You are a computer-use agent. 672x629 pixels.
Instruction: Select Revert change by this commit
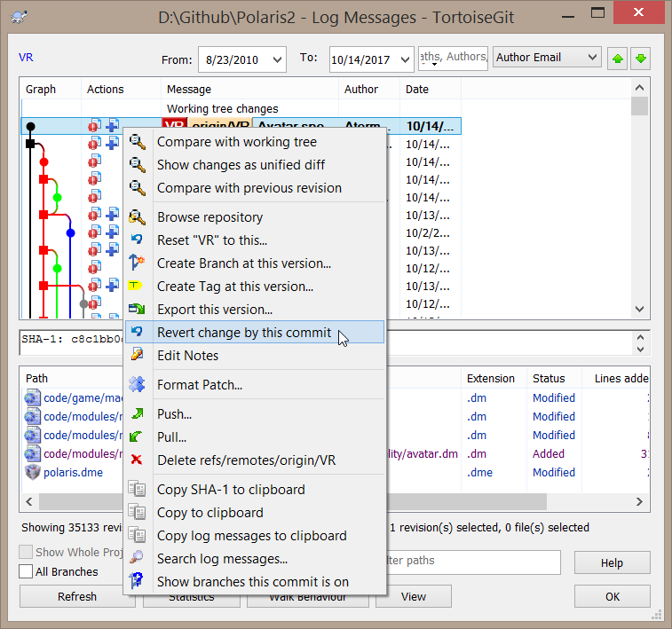click(x=255, y=333)
